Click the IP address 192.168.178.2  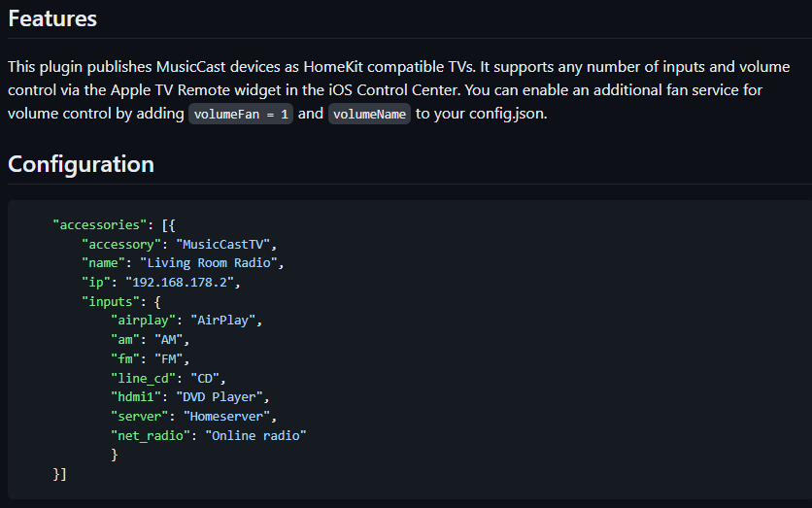tap(182, 282)
